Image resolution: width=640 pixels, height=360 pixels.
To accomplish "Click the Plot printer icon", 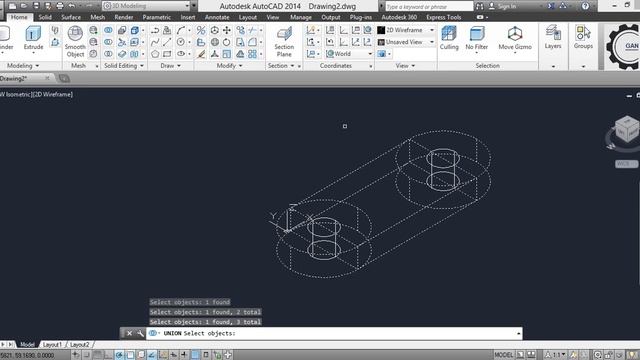I will pyautogui.click(x=60, y=6).
